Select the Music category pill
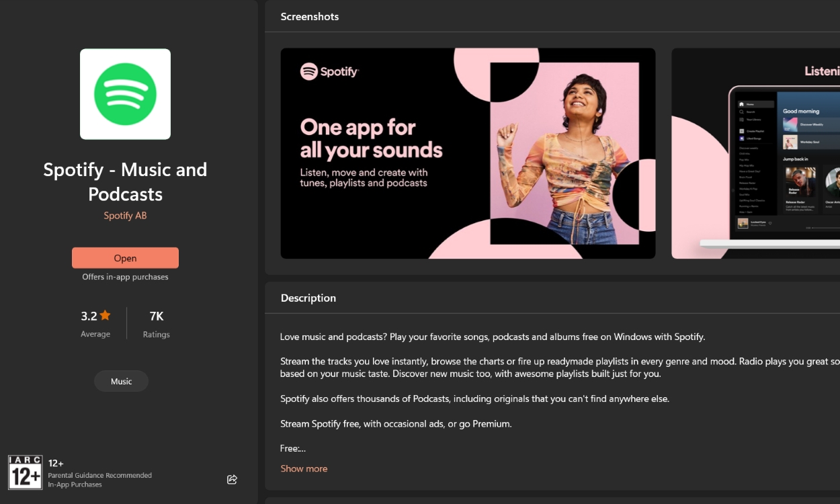Image resolution: width=840 pixels, height=504 pixels. (121, 381)
